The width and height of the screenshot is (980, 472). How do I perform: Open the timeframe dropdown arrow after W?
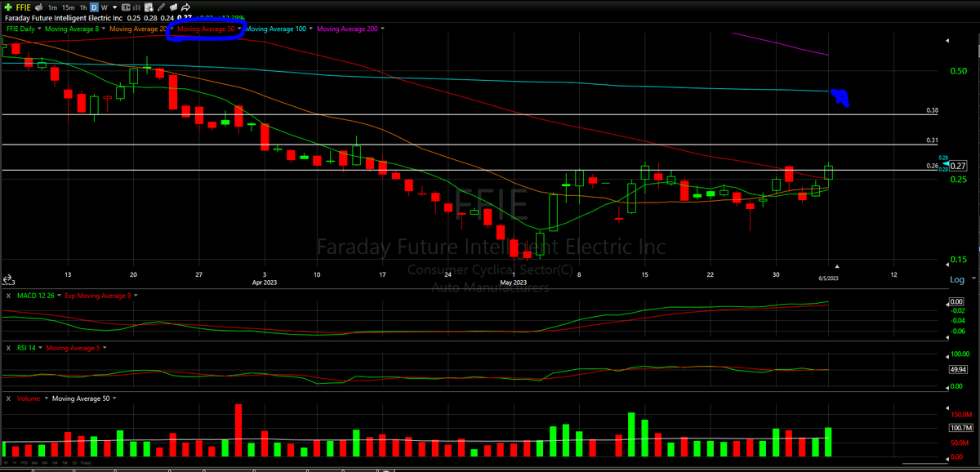tap(114, 7)
